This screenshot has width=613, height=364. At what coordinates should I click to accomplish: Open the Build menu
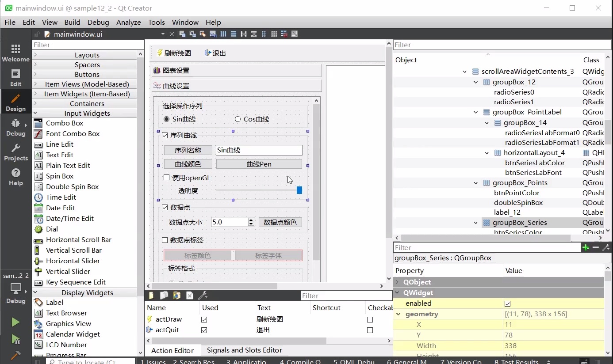pos(72,22)
